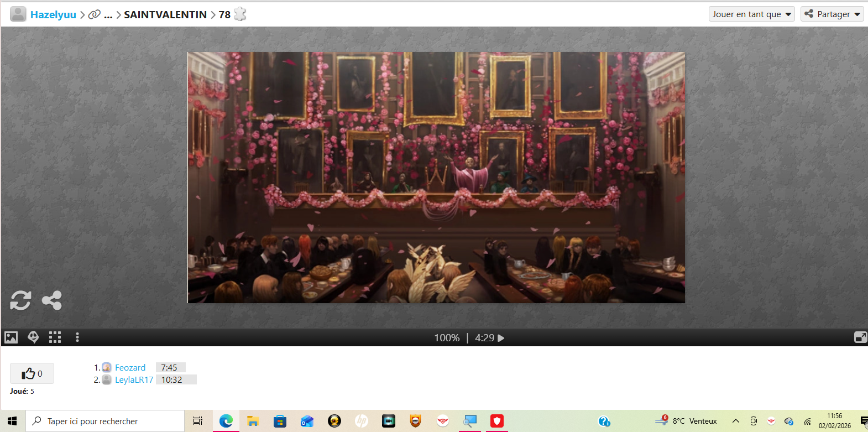Click the 7:45 best time
868x432 pixels.
click(x=169, y=368)
